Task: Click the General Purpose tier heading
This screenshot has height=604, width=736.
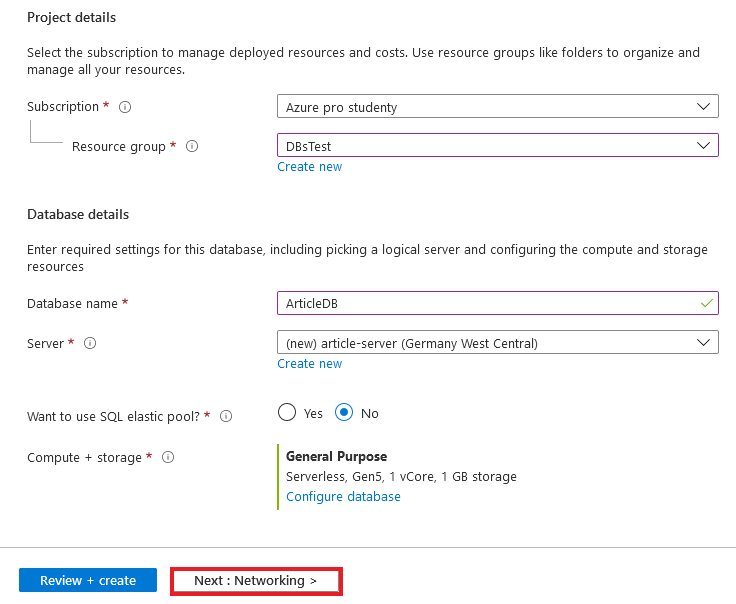Action: [x=336, y=457]
